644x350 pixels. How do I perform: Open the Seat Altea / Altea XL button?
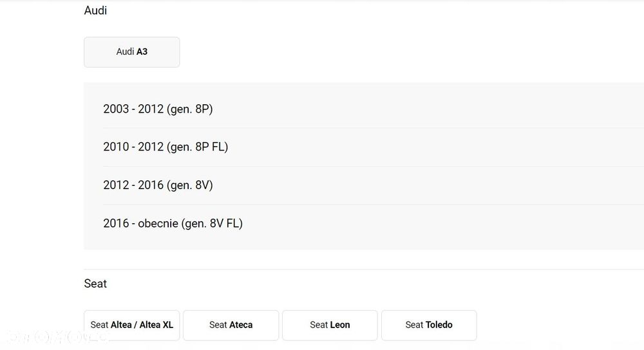pyautogui.click(x=131, y=325)
